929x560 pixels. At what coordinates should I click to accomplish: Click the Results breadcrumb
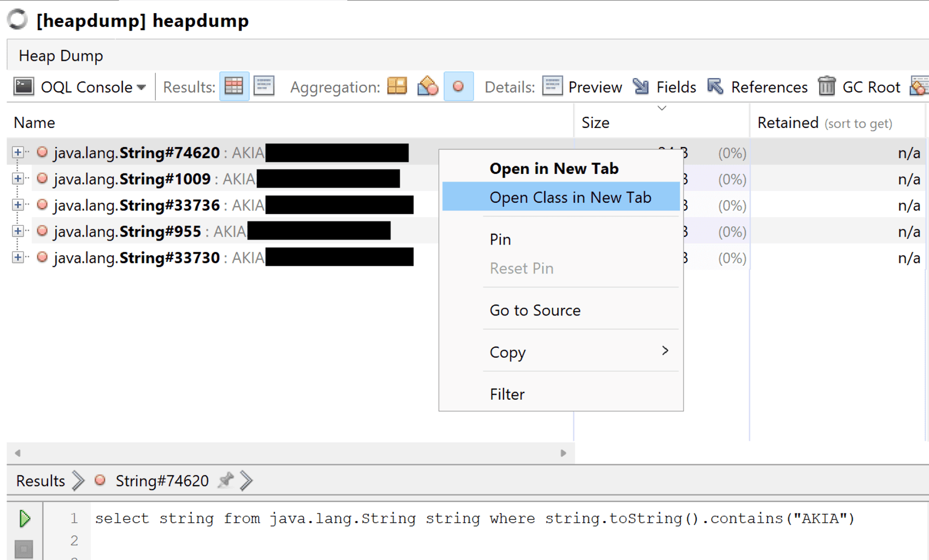click(40, 481)
